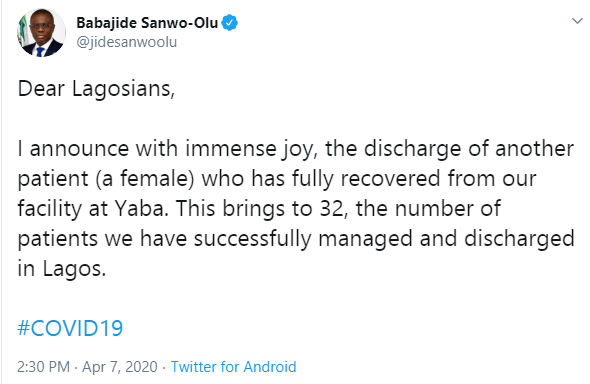Click the '(a female)' phrase in the tweet
Viewport: 590px width, 384px height.
145,179
